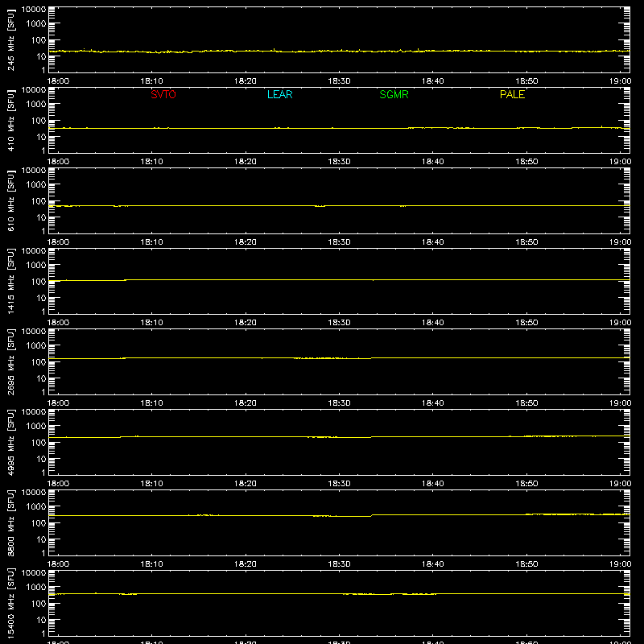Screen dimensions: 644x644
Task: Click the 10 tick on the 15400 MHz axis
Action: [41, 620]
